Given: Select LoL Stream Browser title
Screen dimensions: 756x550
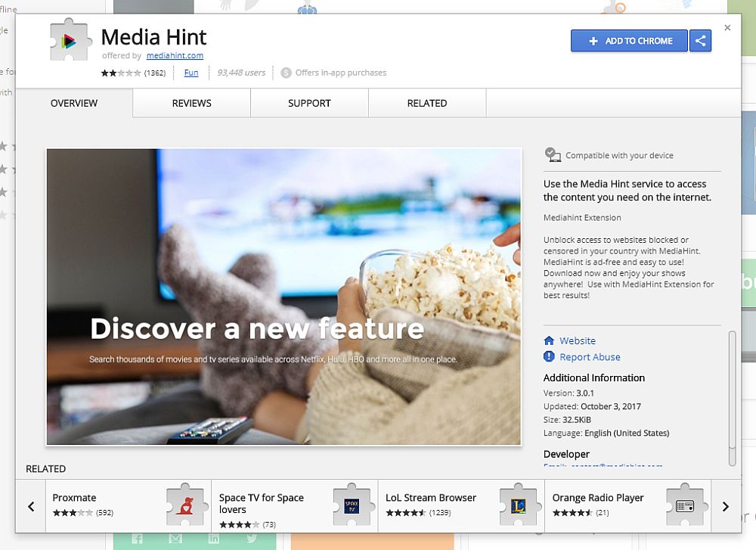Looking at the screenshot, I should pos(431,497).
